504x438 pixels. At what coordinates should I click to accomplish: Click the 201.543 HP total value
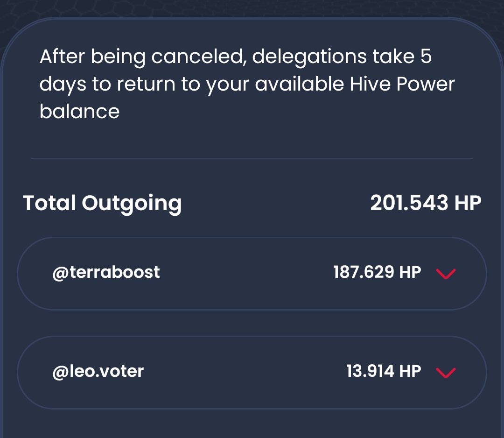click(x=426, y=203)
